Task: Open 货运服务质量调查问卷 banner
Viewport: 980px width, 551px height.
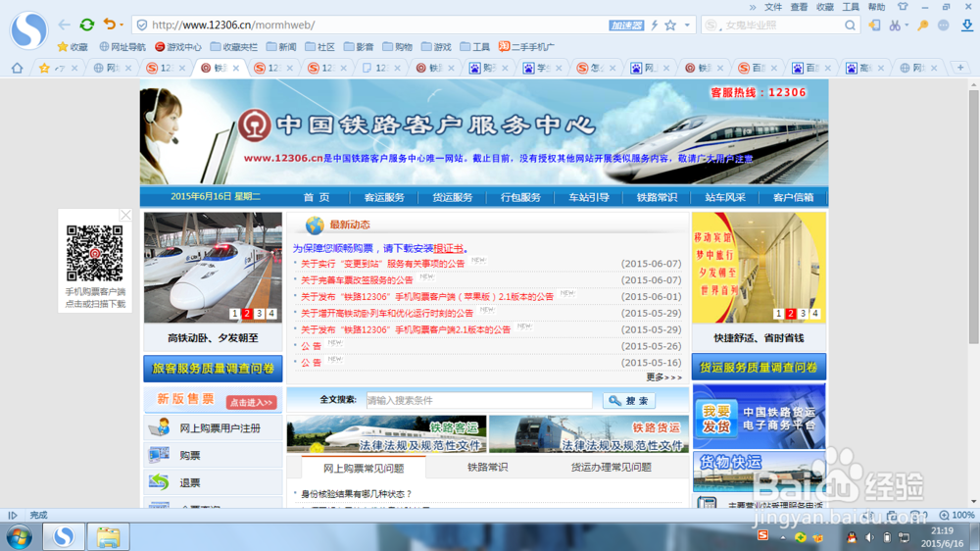Action: tap(759, 367)
